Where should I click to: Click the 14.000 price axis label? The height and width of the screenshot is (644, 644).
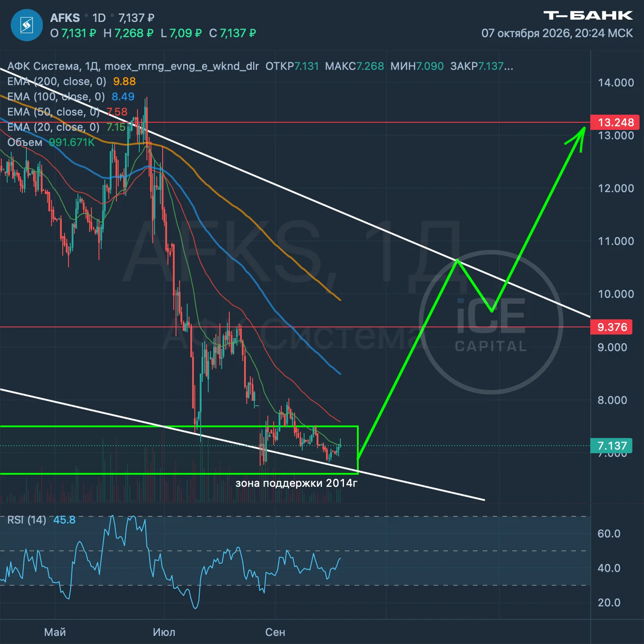(x=616, y=82)
